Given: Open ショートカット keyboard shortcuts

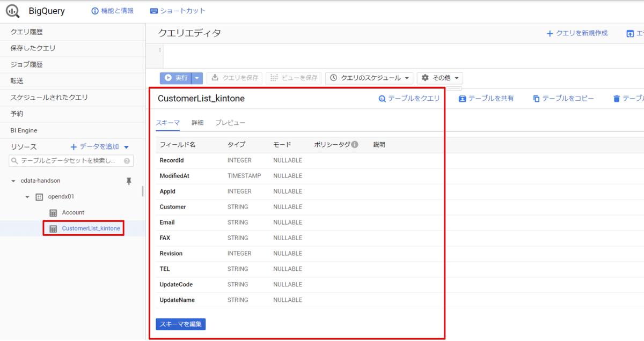Looking at the screenshot, I should [178, 11].
